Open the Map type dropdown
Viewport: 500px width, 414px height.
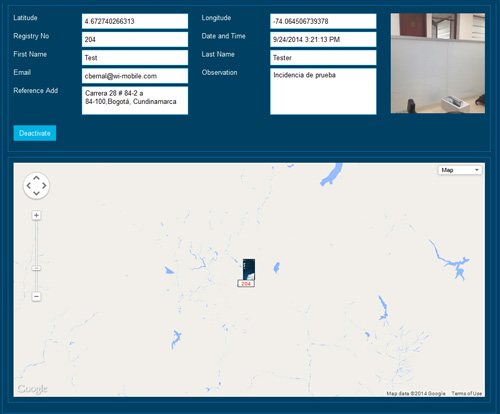[460, 170]
